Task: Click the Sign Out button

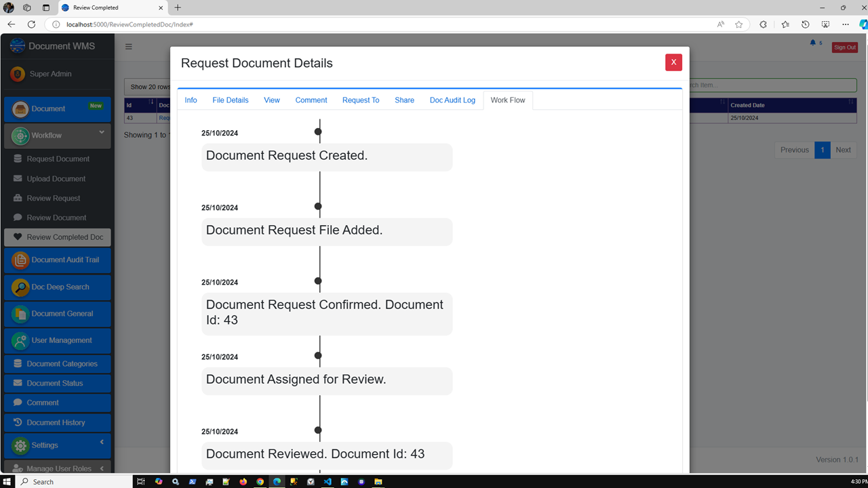Action: (844, 47)
